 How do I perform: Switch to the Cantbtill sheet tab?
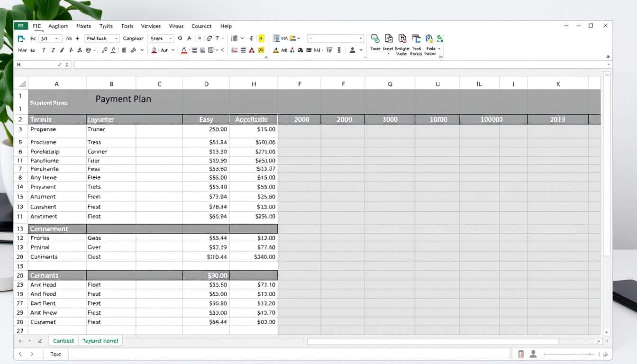63,341
